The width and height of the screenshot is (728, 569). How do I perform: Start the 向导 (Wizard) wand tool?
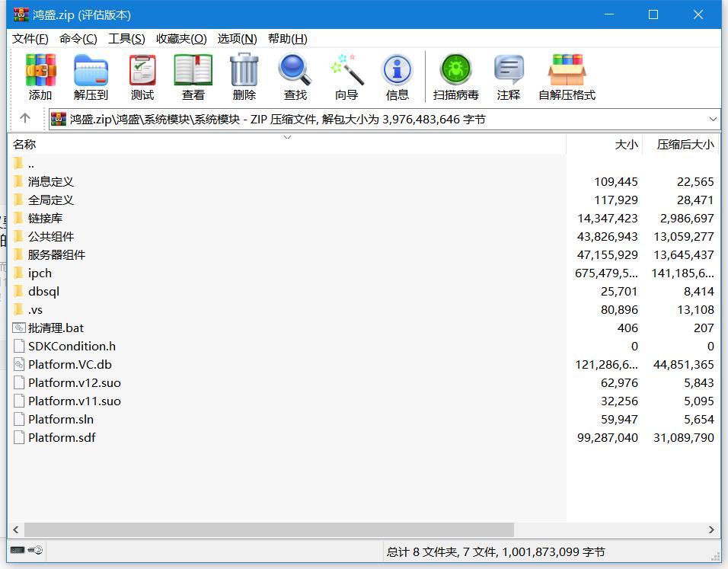point(346,77)
